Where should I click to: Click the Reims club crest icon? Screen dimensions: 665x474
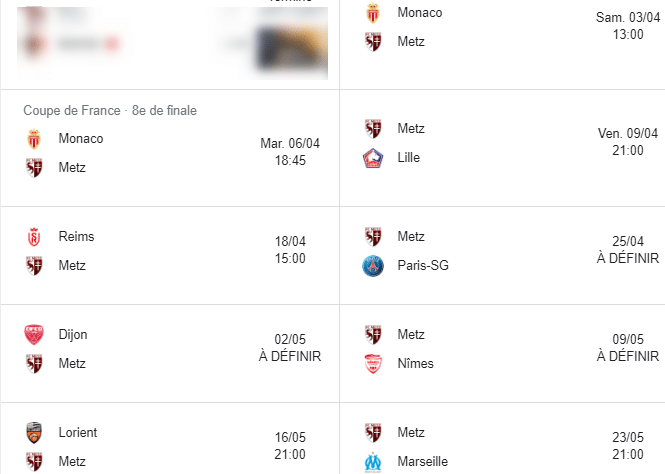tap(34, 237)
